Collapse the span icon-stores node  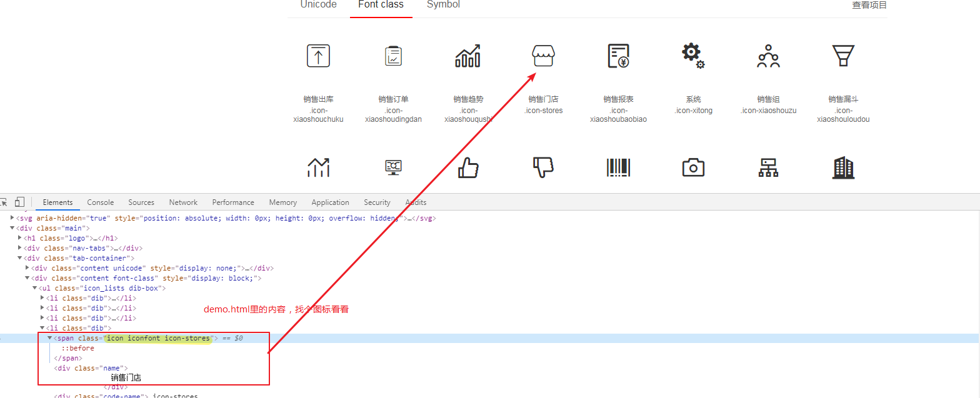(50, 338)
